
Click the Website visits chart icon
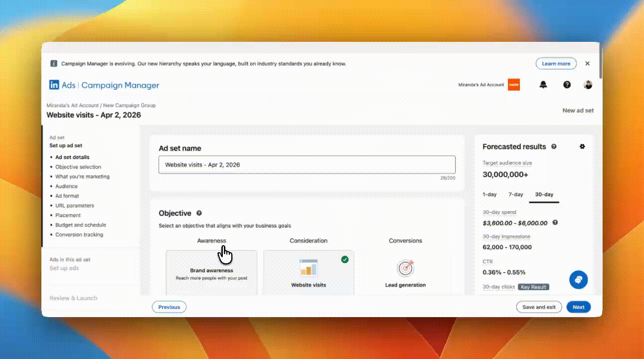click(309, 268)
